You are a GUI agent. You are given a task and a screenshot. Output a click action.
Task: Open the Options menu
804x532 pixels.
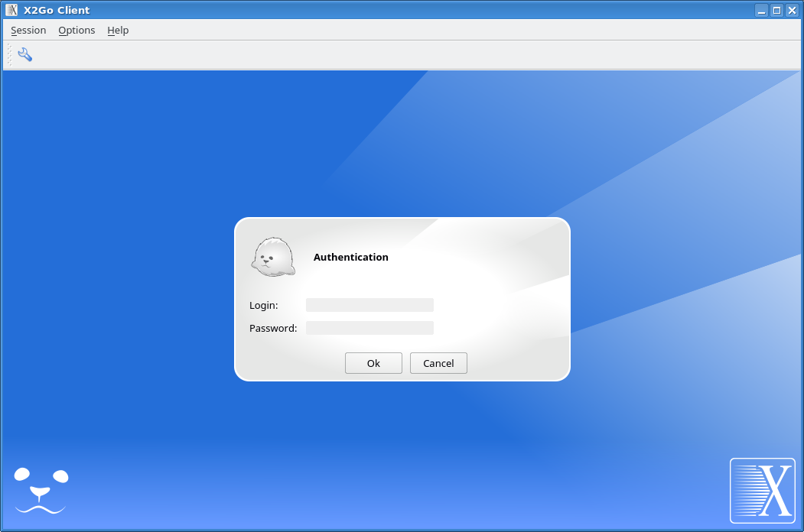click(x=76, y=31)
